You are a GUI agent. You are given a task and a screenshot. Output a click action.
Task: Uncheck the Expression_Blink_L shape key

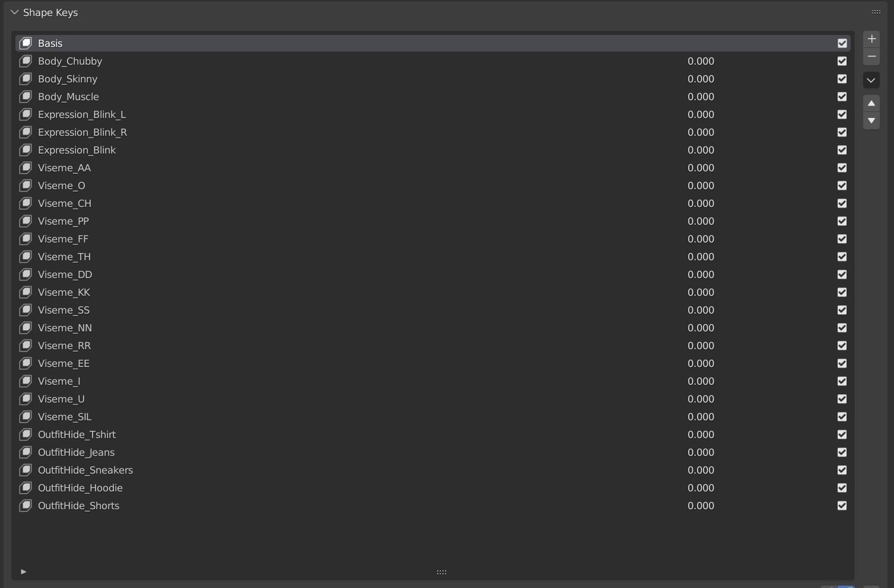pyautogui.click(x=842, y=114)
